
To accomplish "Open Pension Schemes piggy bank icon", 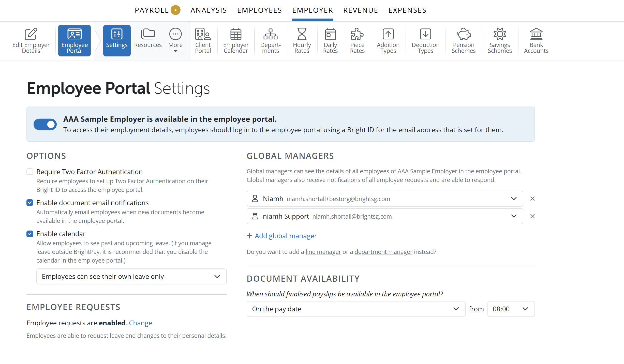I will coord(464,34).
